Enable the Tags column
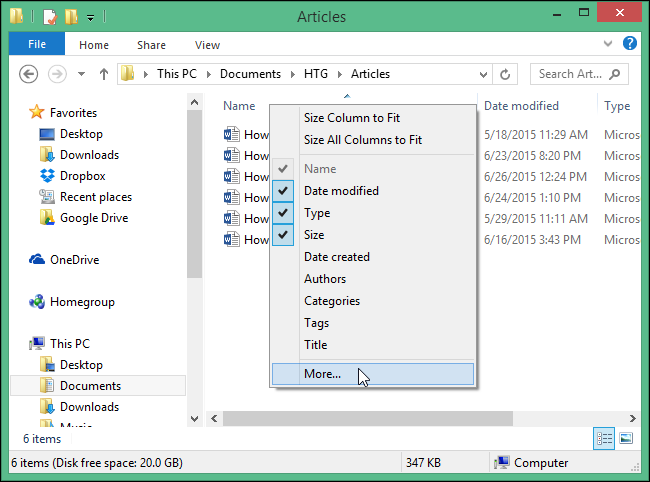The image size is (650, 482). click(x=373, y=322)
